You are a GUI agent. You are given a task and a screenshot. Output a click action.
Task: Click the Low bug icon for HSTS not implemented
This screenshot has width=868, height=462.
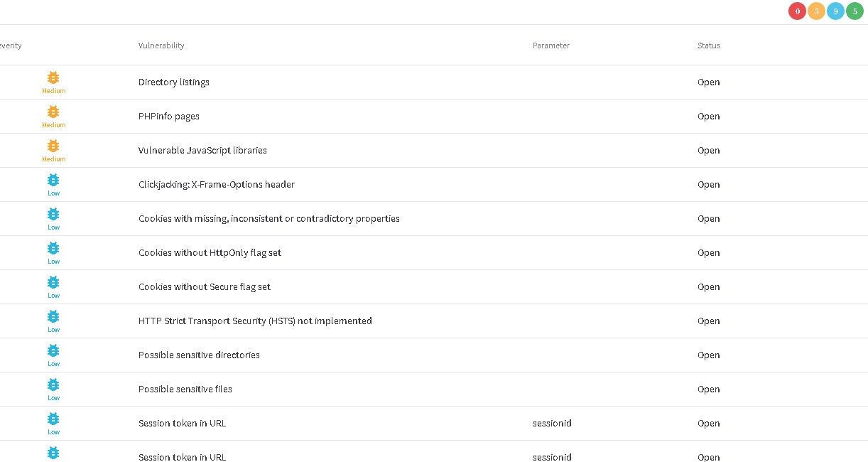(x=53, y=316)
